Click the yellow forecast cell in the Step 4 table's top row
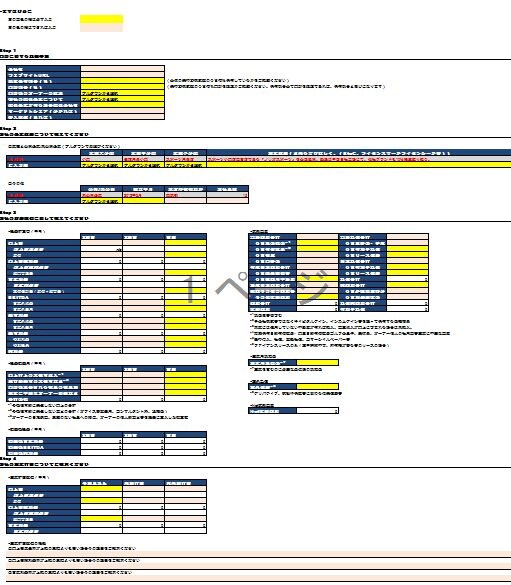This screenshot has width=511, height=585. pyautogui.click(x=101, y=488)
